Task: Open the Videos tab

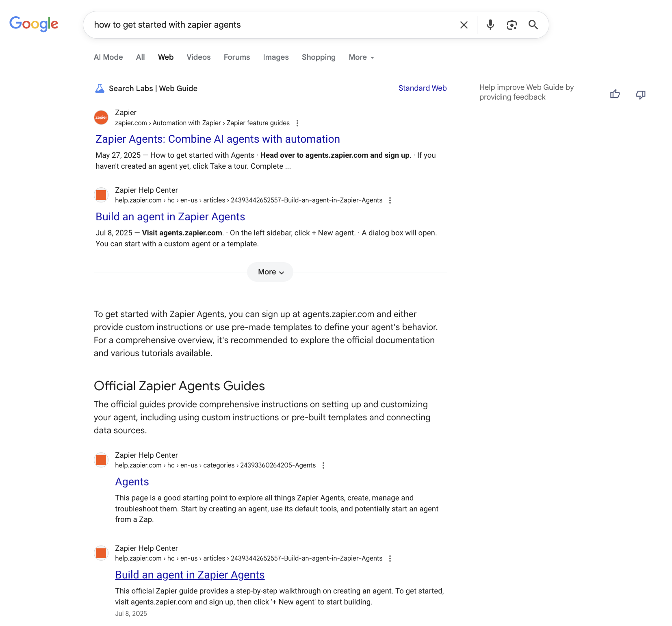Action: (x=199, y=57)
